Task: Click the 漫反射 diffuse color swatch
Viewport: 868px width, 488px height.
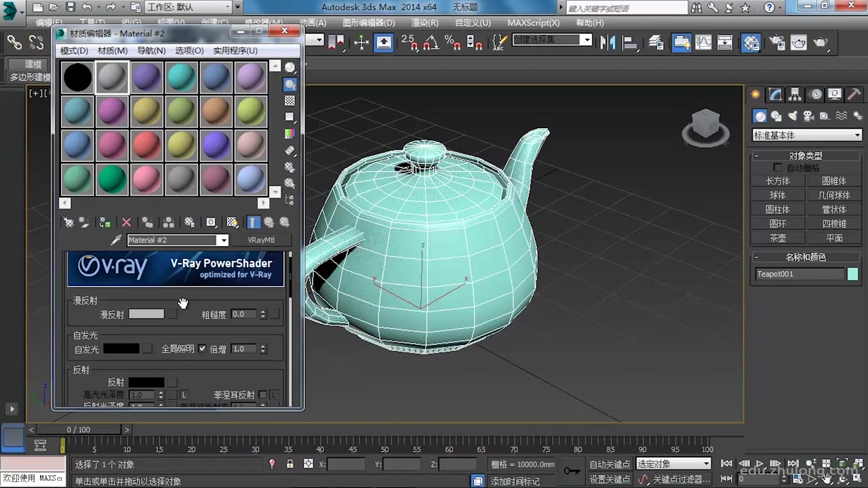Action: (146, 314)
